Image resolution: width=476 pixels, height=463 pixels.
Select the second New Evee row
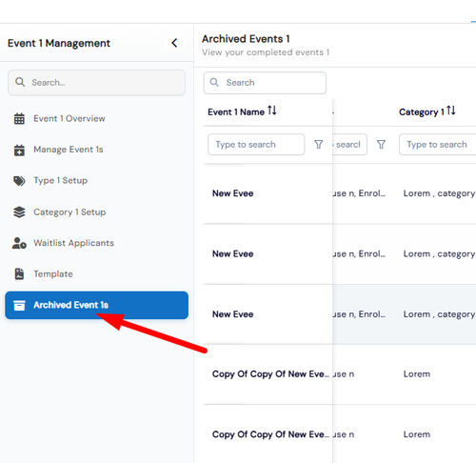click(233, 253)
